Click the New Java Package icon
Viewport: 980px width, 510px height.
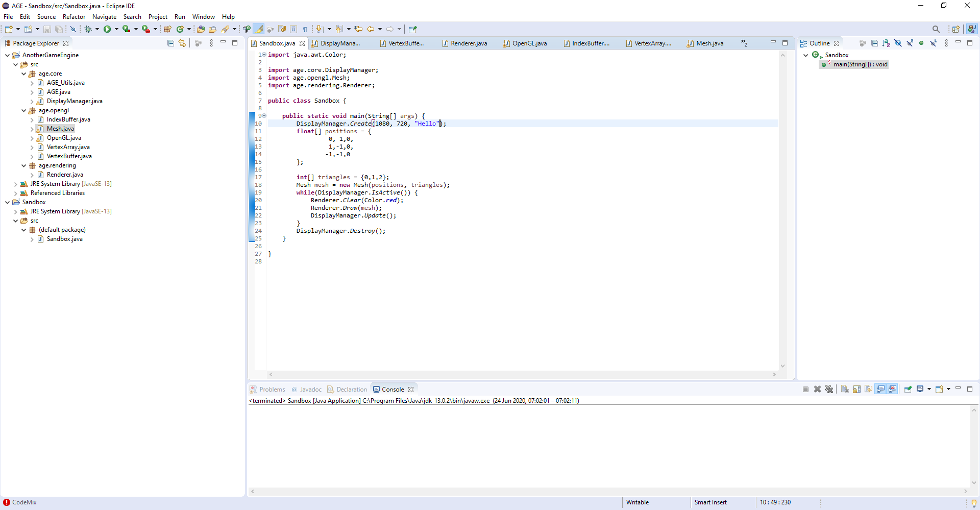coord(167,29)
